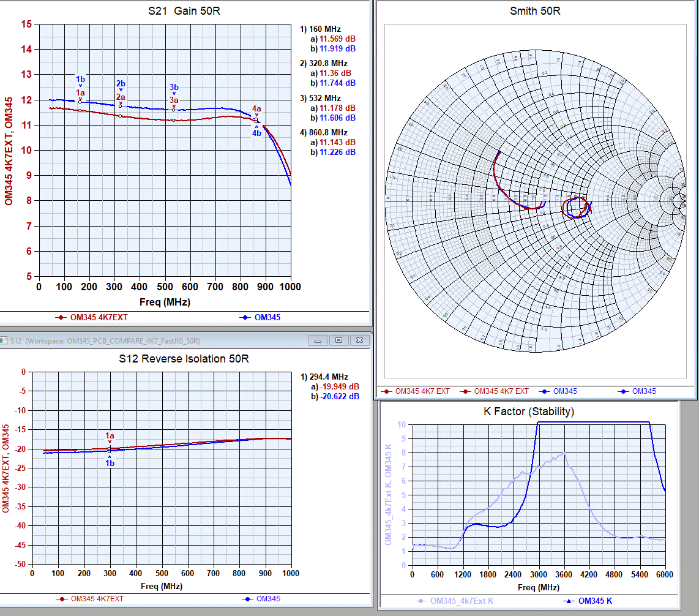Restore the S12 workspace window
The height and width of the screenshot is (616, 699).
(x=339, y=341)
